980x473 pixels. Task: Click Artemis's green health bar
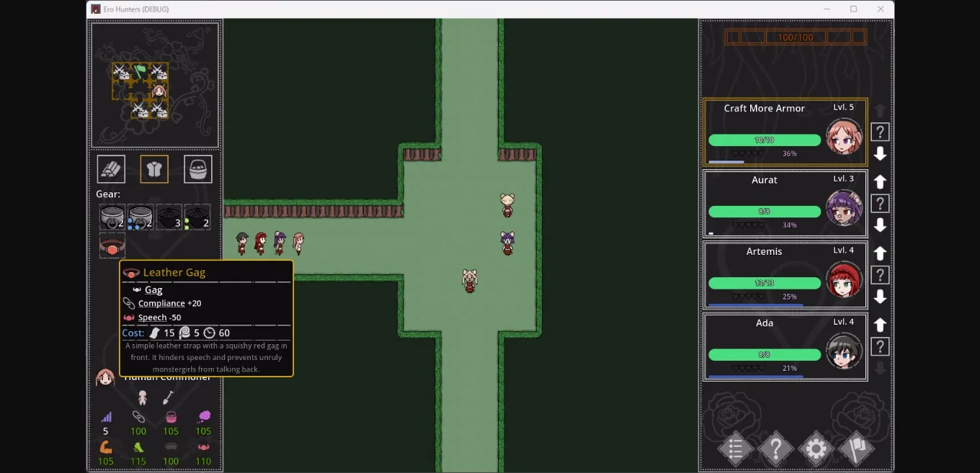click(x=764, y=283)
